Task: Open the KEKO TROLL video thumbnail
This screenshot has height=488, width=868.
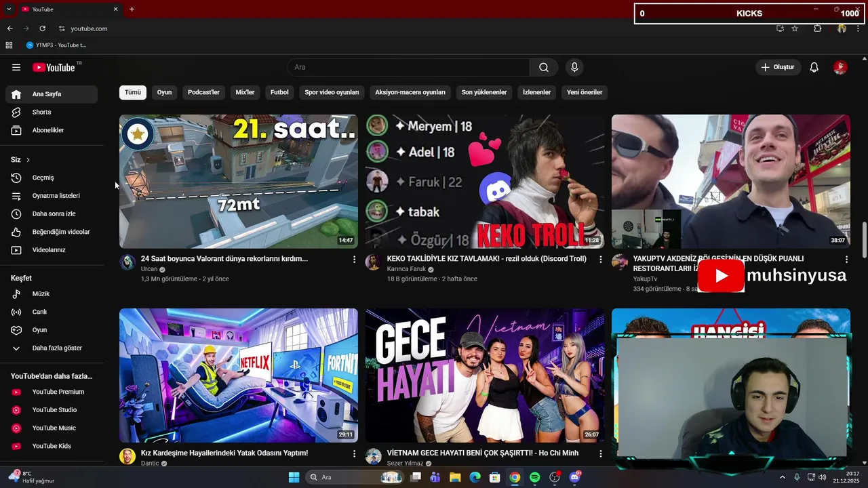Action: click(485, 181)
